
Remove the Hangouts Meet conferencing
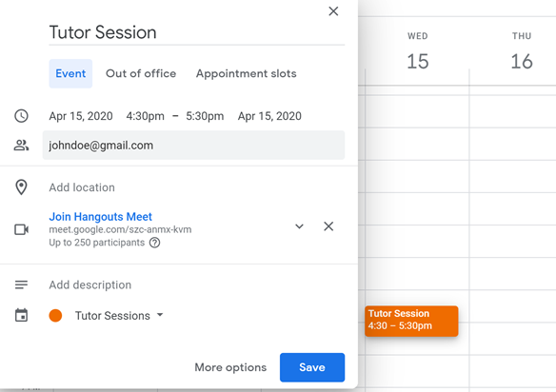tap(328, 226)
